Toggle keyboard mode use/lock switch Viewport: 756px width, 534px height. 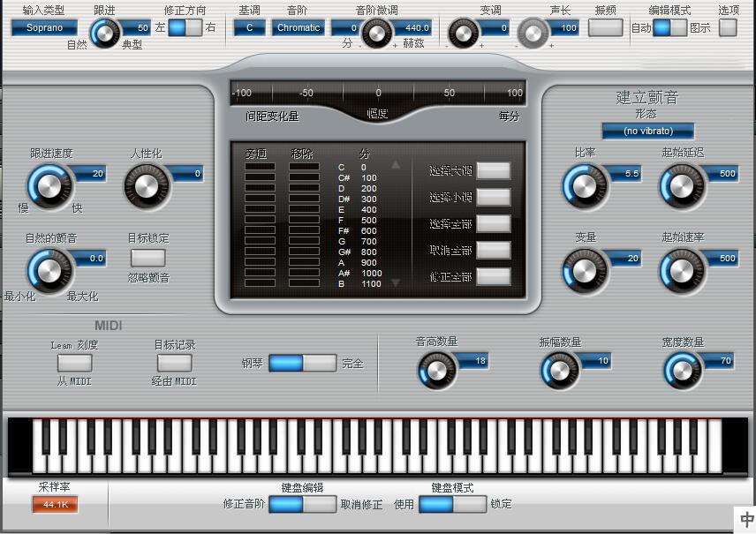click(x=453, y=505)
